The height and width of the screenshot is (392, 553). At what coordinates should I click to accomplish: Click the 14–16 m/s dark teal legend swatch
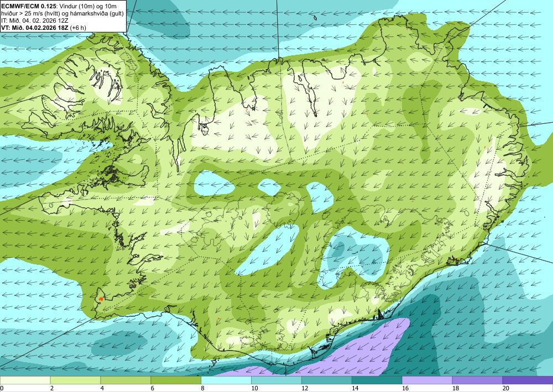point(377,380)
